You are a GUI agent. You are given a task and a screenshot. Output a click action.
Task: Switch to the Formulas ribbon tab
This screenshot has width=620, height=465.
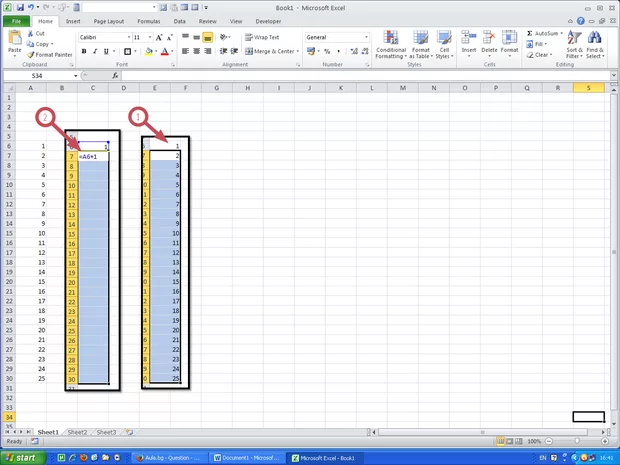[x=149, y=20]
